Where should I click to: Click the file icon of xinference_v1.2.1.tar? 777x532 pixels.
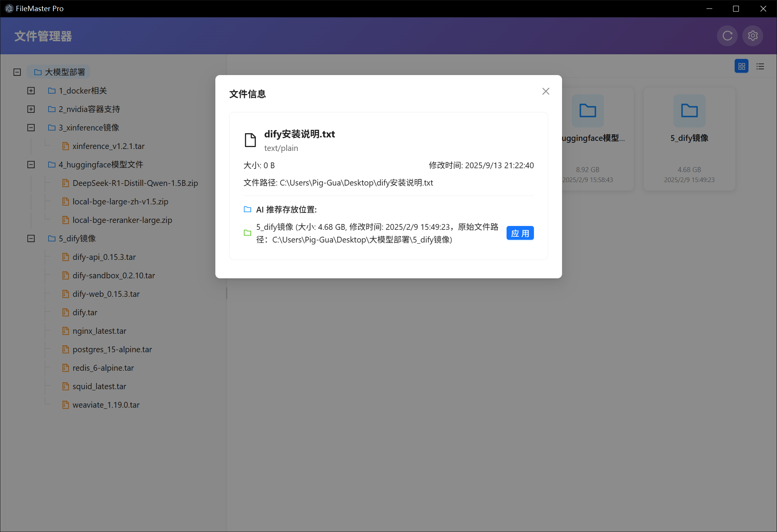point(65,146)
